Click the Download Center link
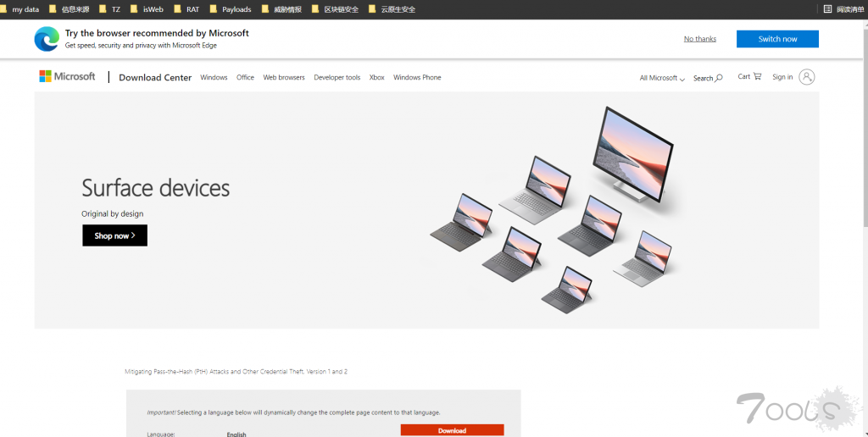 point(155,77)
